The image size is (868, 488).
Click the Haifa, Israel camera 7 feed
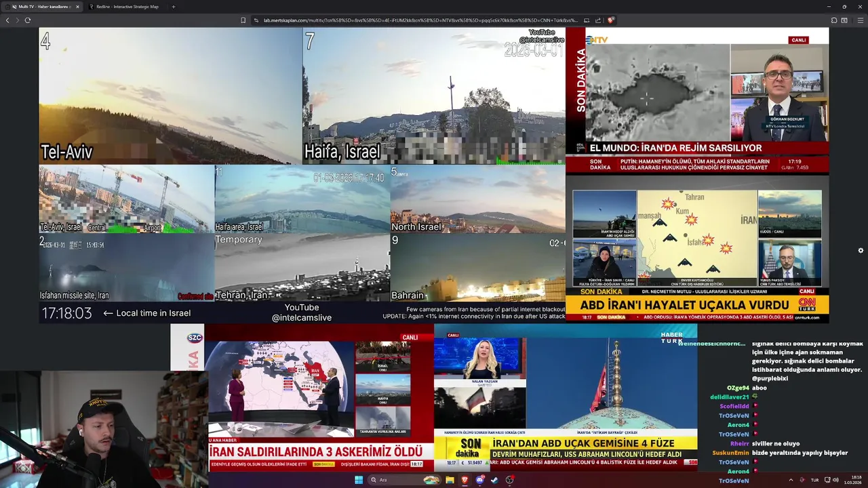[434, 96]
